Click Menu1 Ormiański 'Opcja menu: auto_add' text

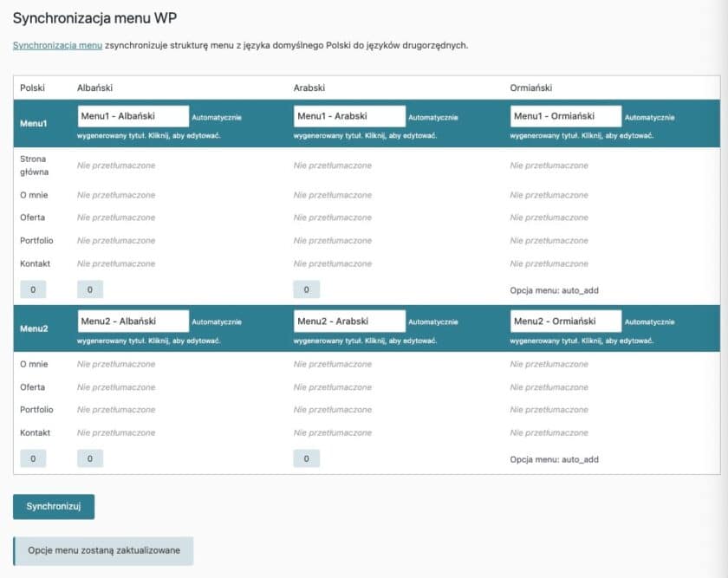pyautogui.click(x=554, y=290)
